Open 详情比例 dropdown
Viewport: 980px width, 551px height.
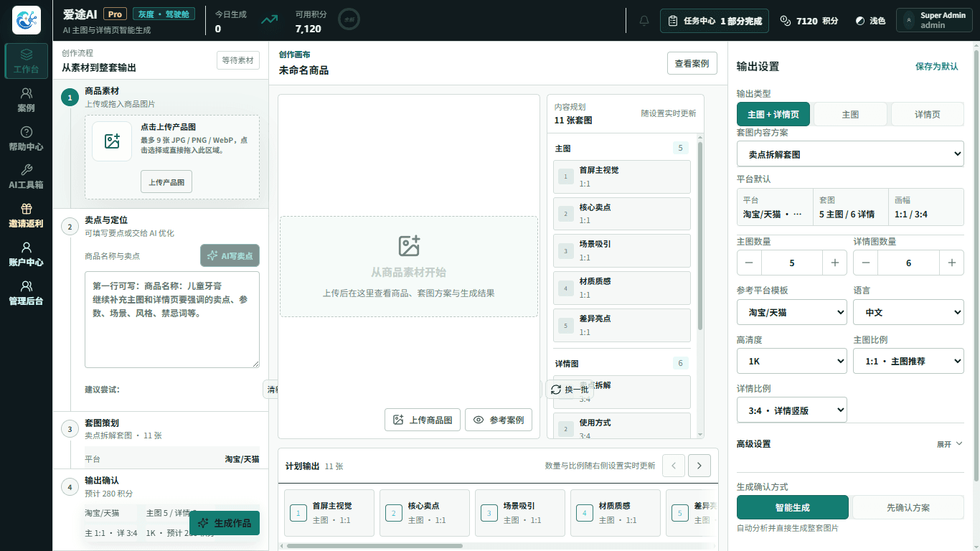(792, 410)
